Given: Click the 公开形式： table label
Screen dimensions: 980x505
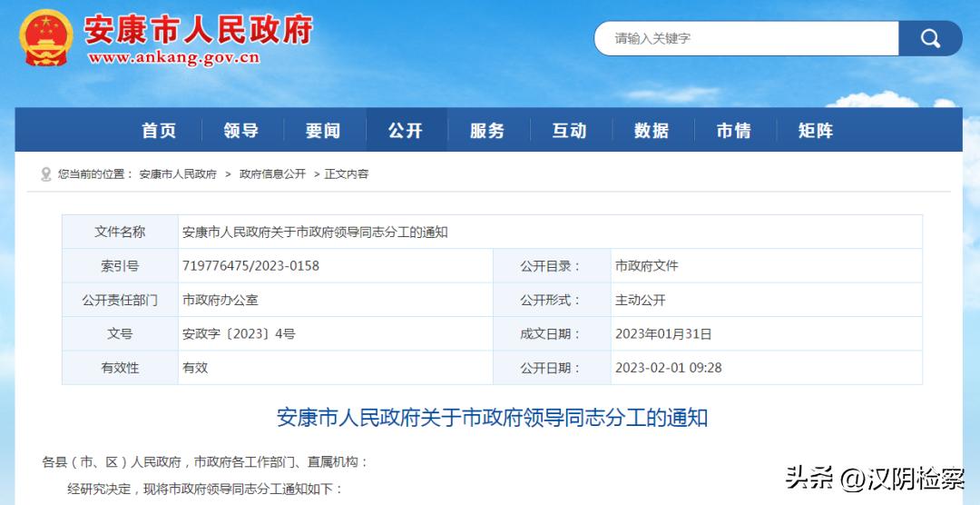Looking at the screenshot, I should tap(551, 300).
